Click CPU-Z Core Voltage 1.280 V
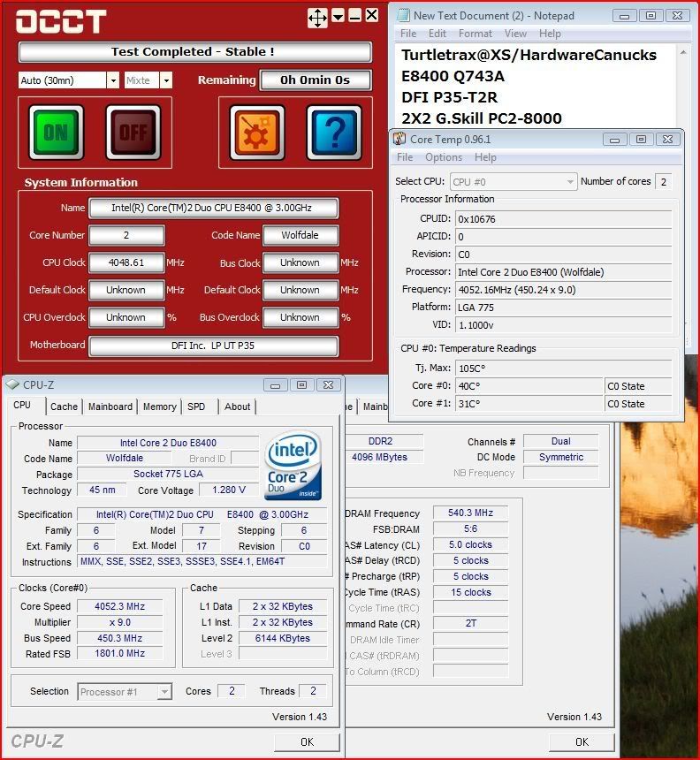700x760 pixels. (x=229, y=490)
